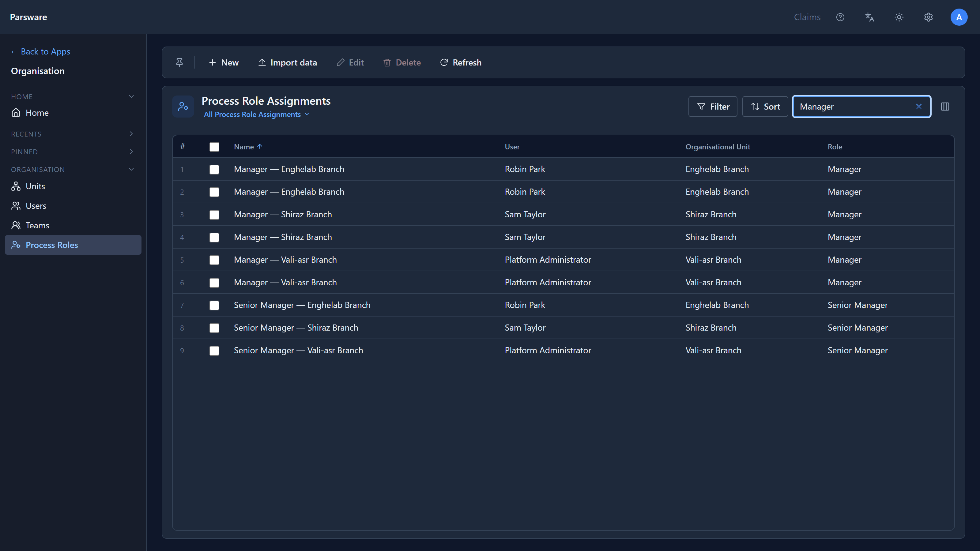Click the Units hierarchy icon
Screen dimensions: 980x551
(x=16, y=186)
